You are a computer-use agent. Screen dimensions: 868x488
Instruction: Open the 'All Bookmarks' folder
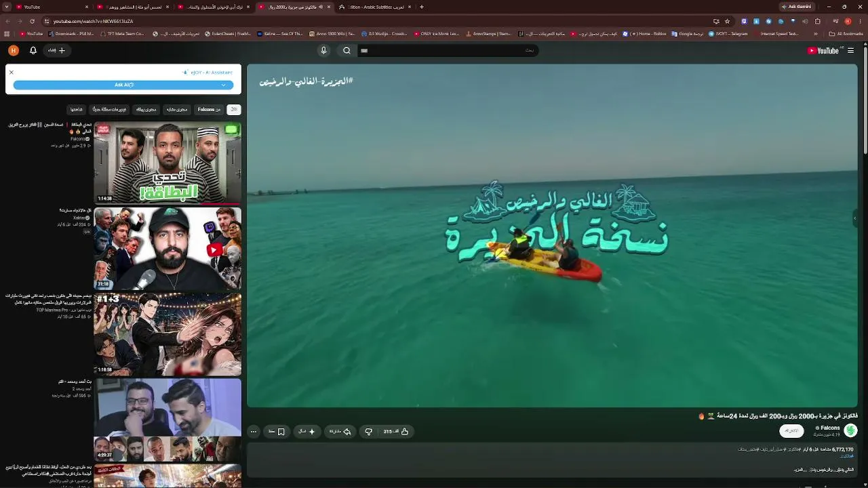point(847,33)
